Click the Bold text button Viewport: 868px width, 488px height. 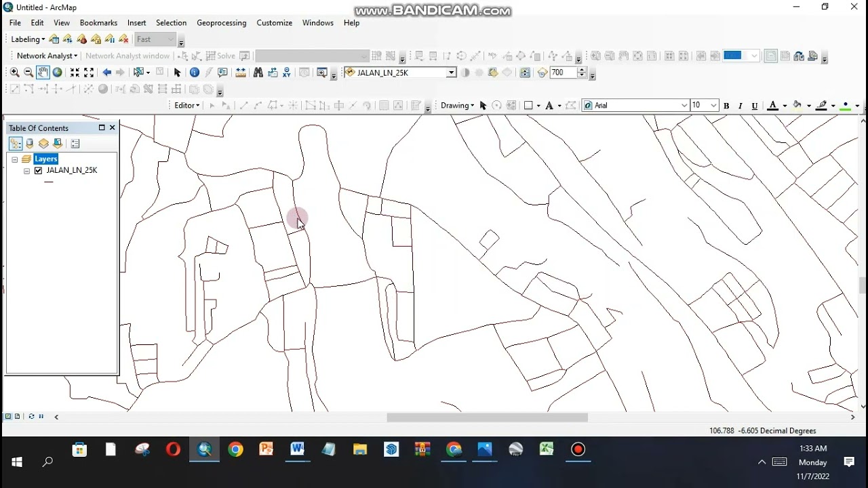point(726,106)
